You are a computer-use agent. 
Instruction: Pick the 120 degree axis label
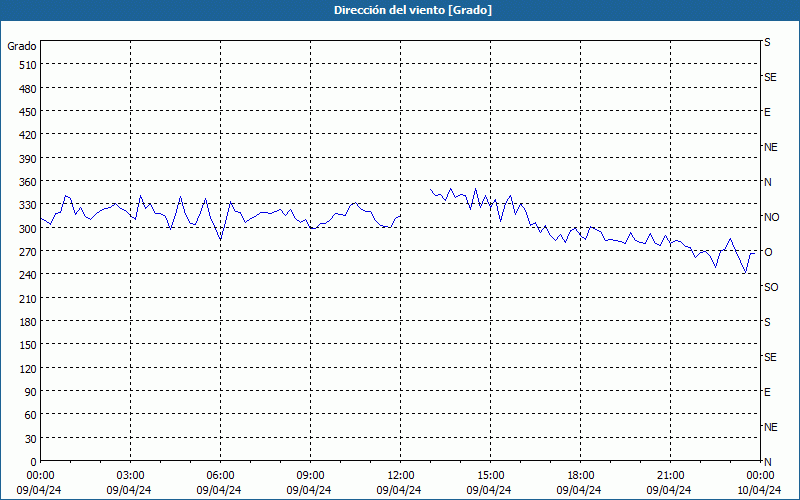pyautogui.click(x=28, y=369)
